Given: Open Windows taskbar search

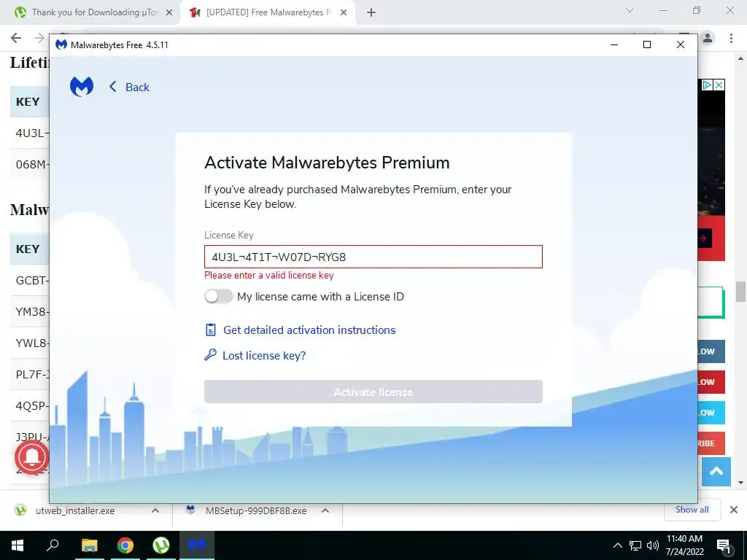Looking at the screenshot, I should coord(53,545).
